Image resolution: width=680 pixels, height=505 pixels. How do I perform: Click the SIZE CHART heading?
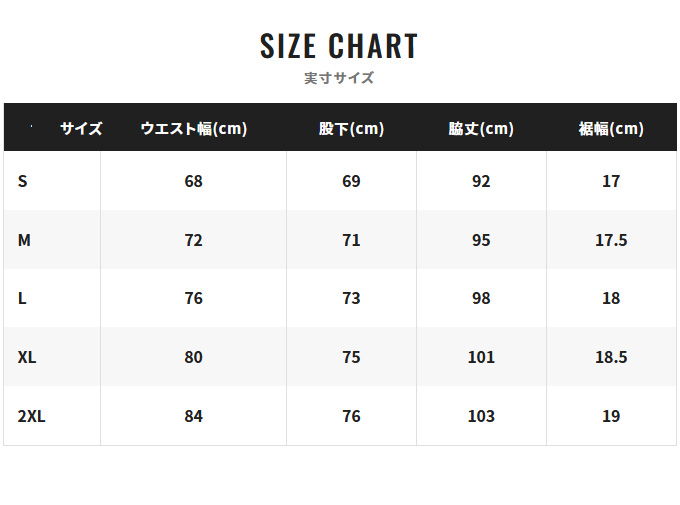pos(339,46)
